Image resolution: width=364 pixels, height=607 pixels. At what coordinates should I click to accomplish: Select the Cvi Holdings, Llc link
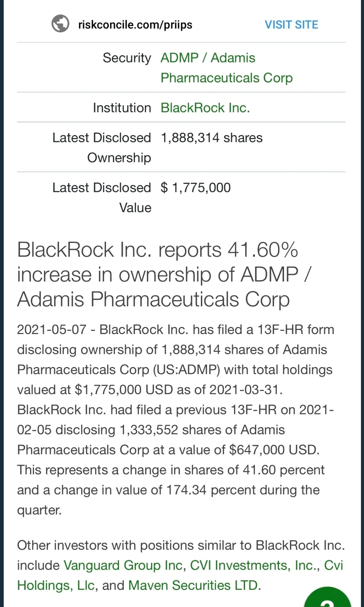click(x=56, y=585)
